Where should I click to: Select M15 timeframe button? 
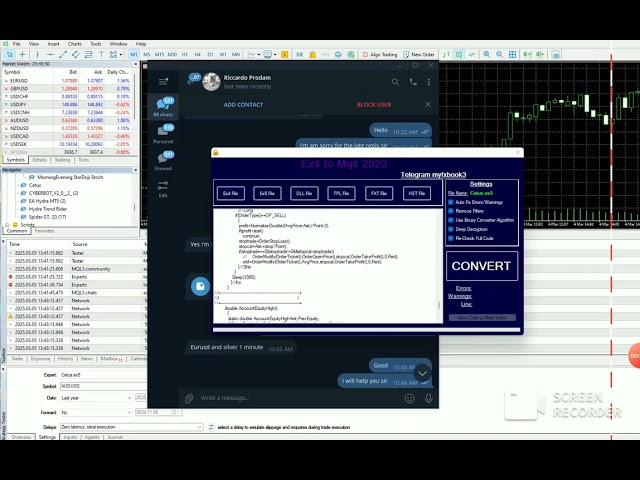click(159, 54)
